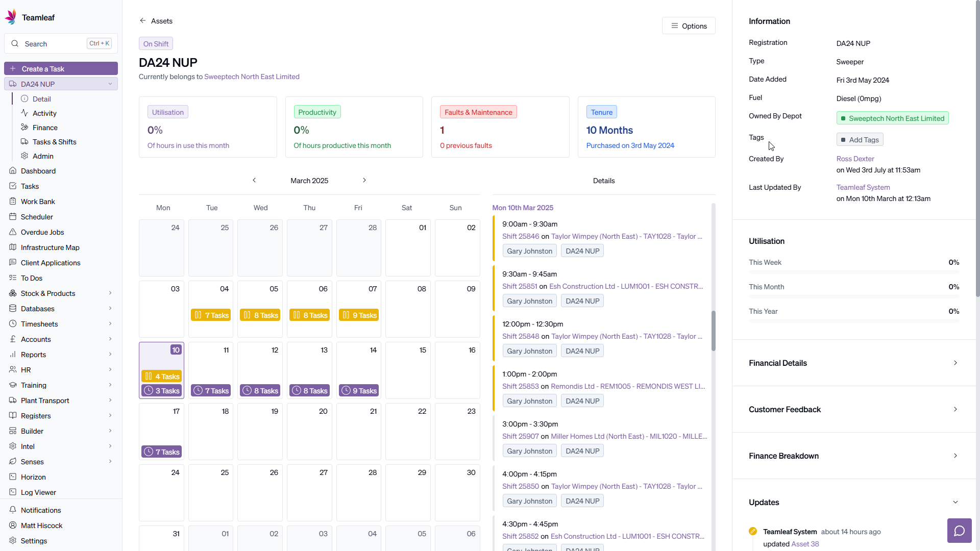This screenshot has width=980, height=551.
Task: Switch to the Tasks & Shifts tab
Action: tap(54, 142)
